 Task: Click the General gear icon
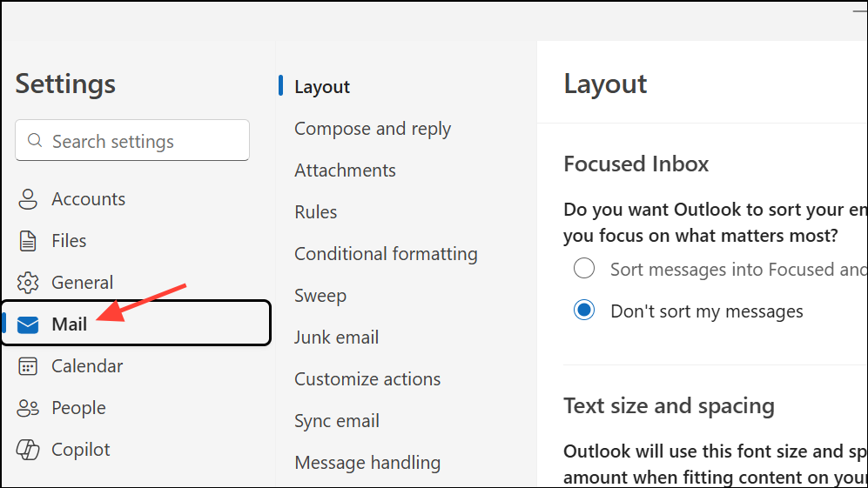(x=28, y=283)
